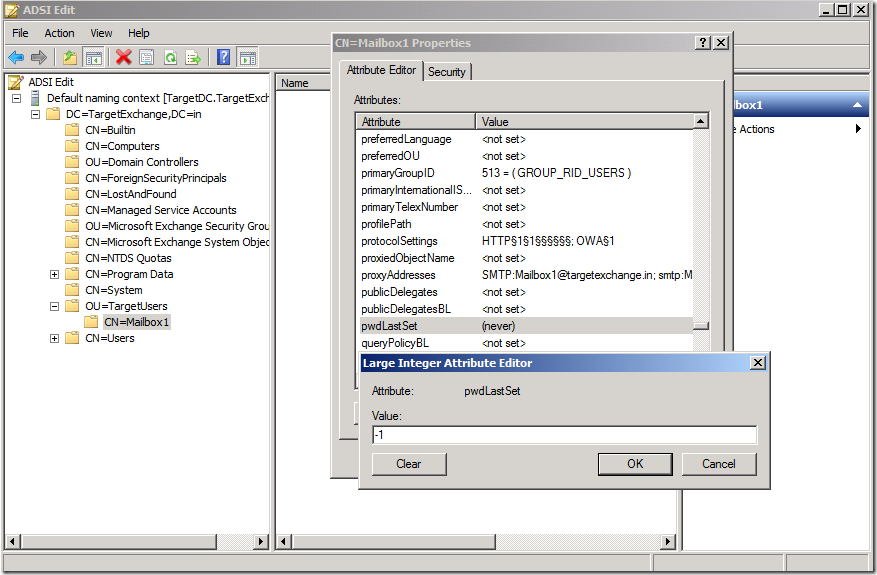Click the CN=Computers folder icon
Viewport: 877px width, 575px height.
coord(72,146)
